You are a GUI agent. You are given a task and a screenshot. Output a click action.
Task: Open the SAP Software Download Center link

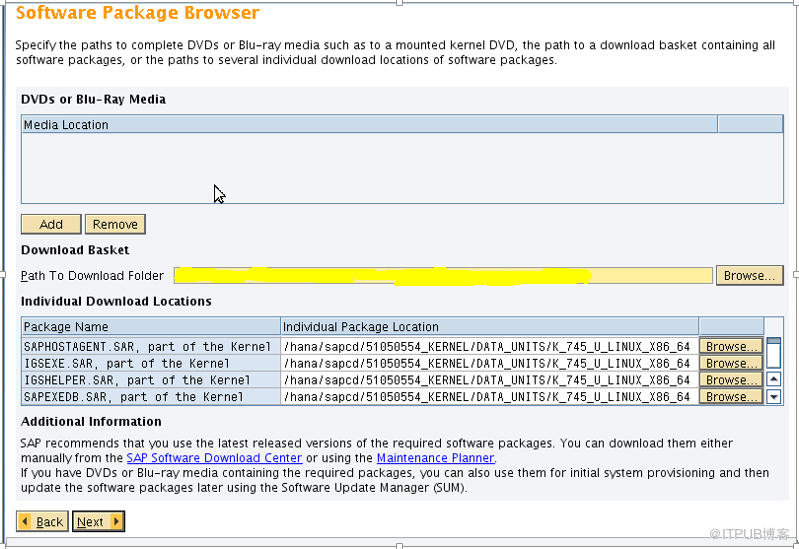tap(214, 458)
